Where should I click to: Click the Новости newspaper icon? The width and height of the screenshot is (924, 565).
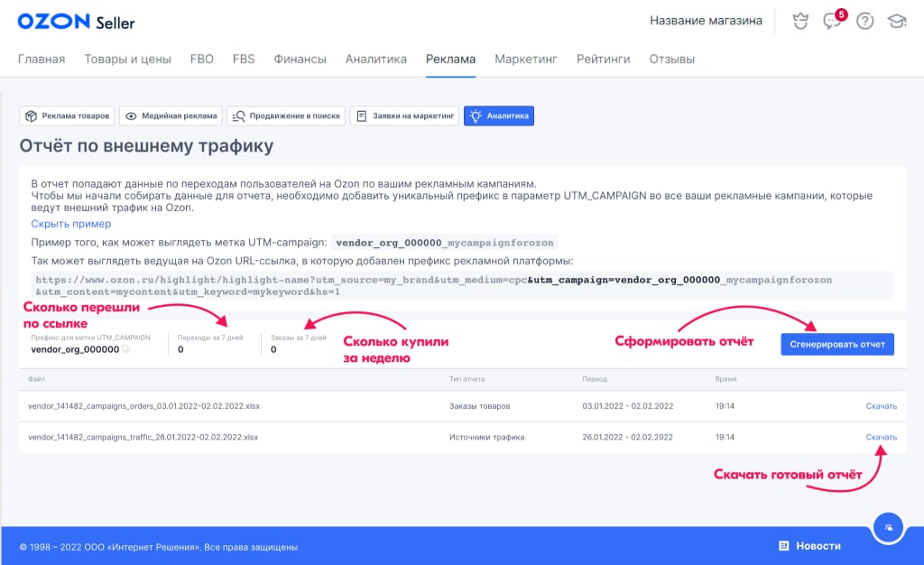click(x=784, y=545)
